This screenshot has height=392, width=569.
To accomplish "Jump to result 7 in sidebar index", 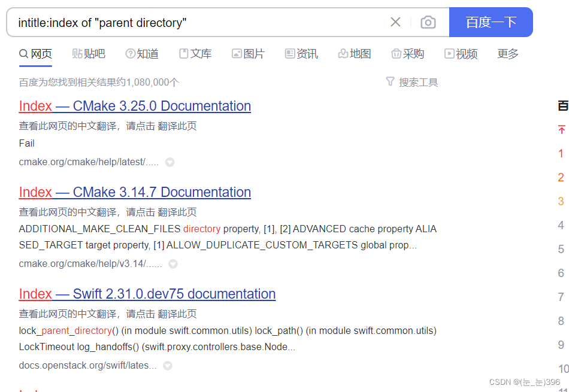I will click(561, 297).
